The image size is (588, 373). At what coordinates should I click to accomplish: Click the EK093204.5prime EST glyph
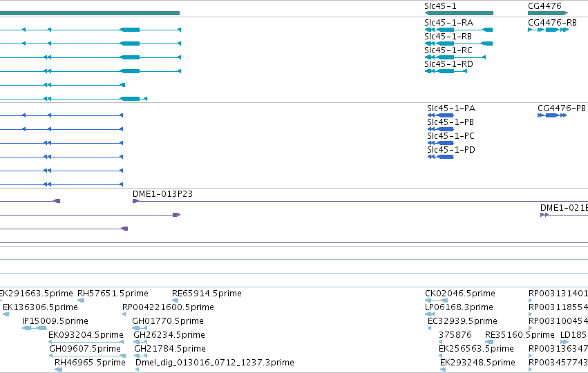(x=86, y=342)
